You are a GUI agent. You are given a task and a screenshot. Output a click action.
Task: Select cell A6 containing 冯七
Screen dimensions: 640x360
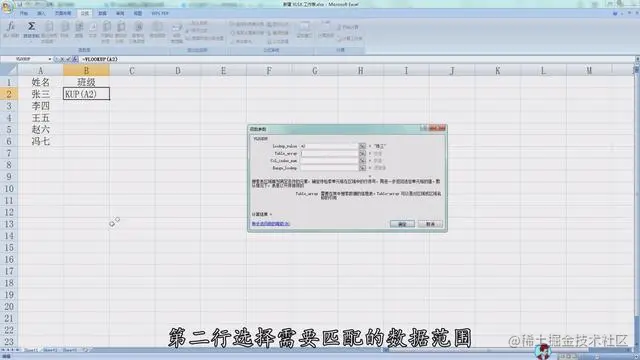(x=40, y=141)
